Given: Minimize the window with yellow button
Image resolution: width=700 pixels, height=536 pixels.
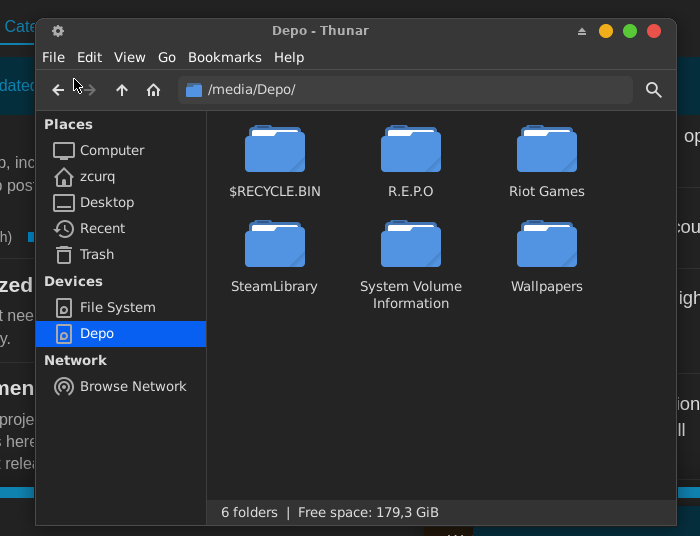Looking at the screenshot, I should (x=606, y=31).
